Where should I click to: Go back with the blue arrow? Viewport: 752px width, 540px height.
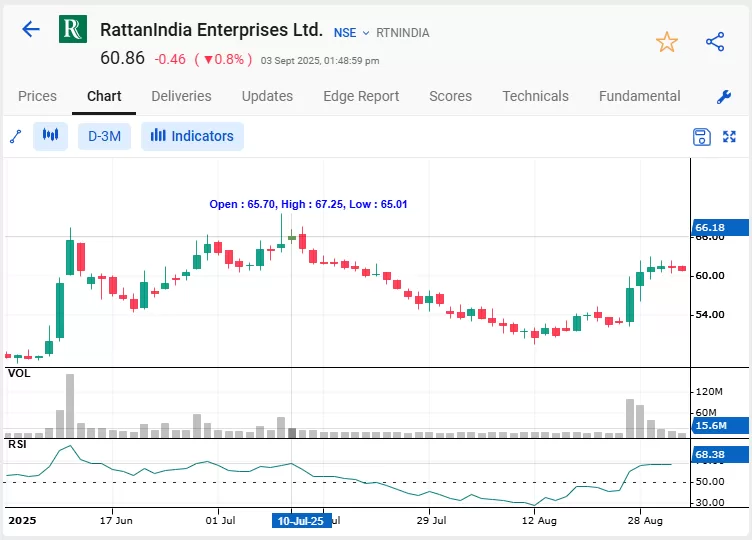click(31, 29)
